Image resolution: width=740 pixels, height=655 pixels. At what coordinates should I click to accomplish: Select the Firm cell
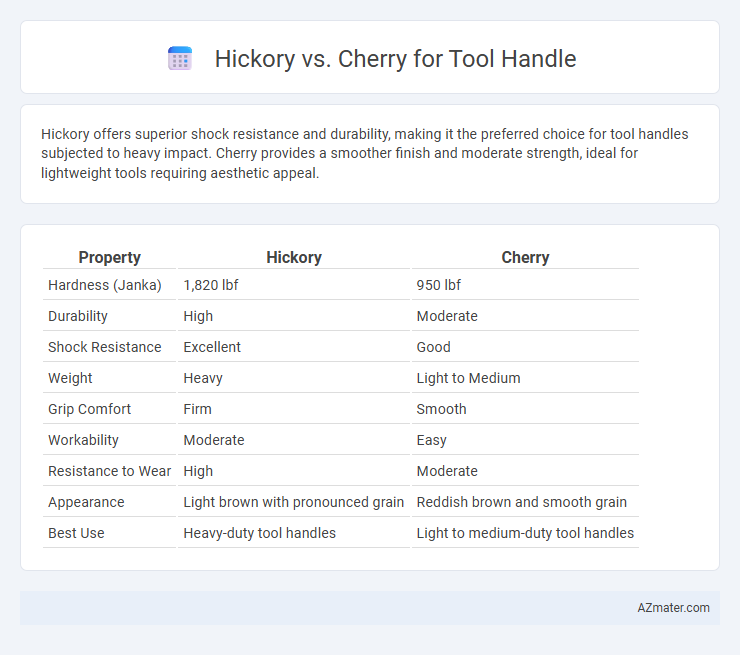(294, 409)
